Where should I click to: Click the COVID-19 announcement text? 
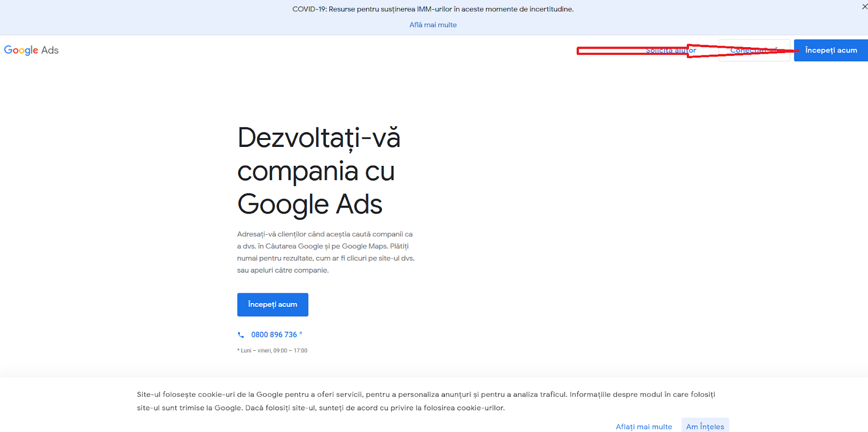(x=433, y=9)
